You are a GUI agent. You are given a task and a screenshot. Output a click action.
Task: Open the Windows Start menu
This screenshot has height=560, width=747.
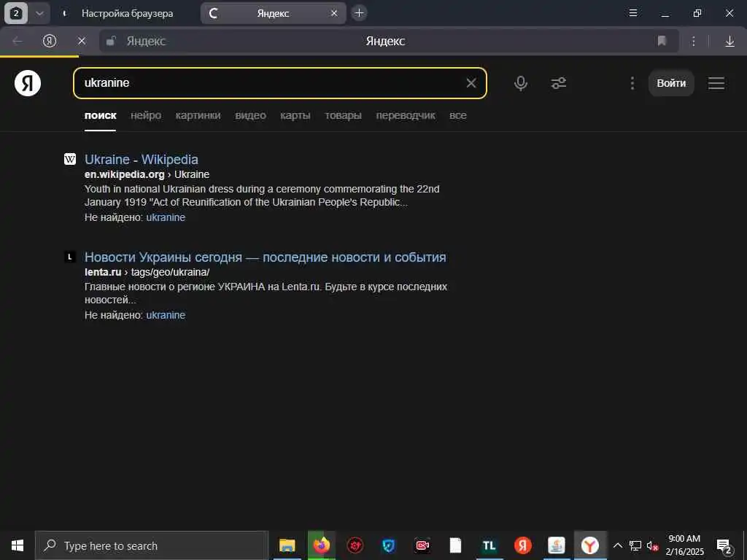18,545
